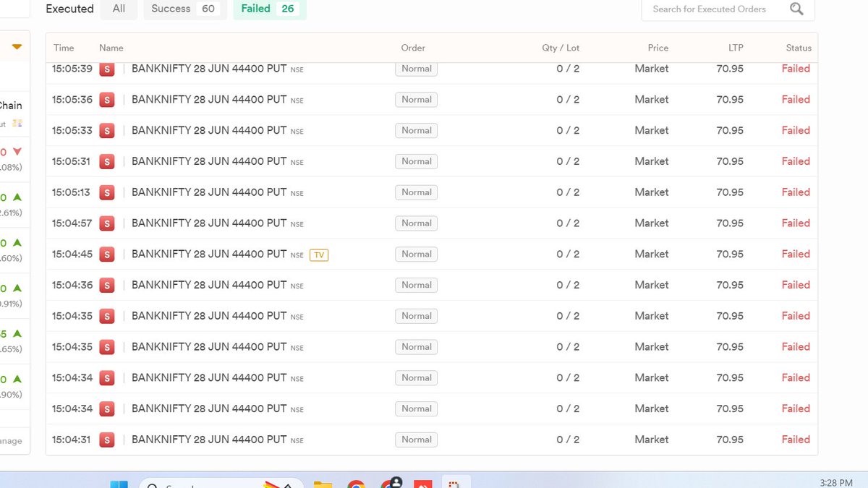The width and height of the screenshot is (868, 488).
Task: Click BANKNIFTY 28 JUN 44400 PUT at 15:04:45
Action: [x=209, y=254]
